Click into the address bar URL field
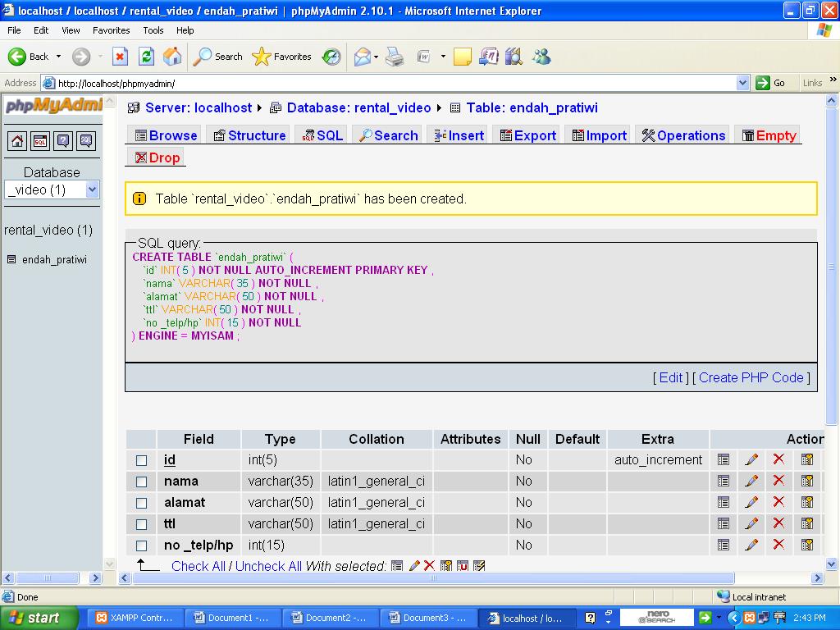 395,83
